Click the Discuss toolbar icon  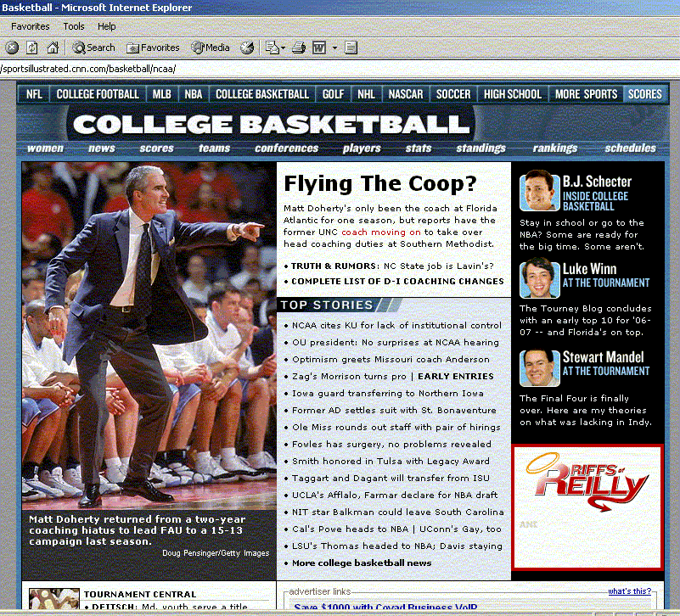tap(351, 48)
